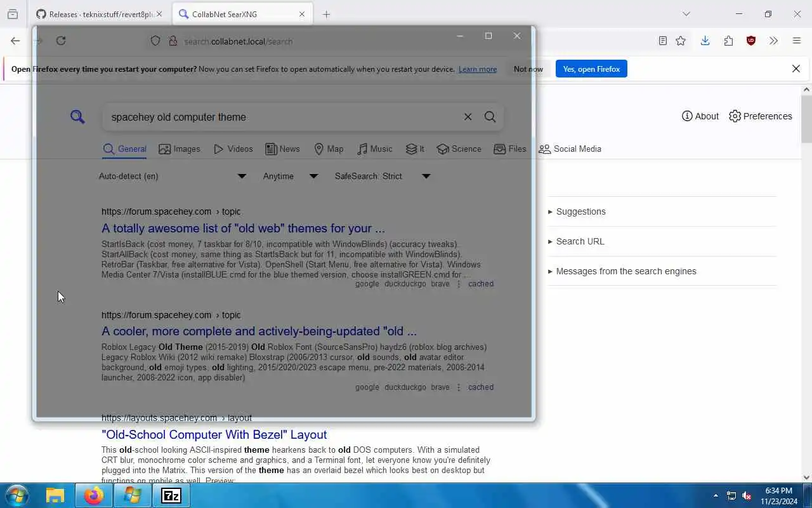Show more tools overflow chevrons
812x508 pixels.
(773, 41)
